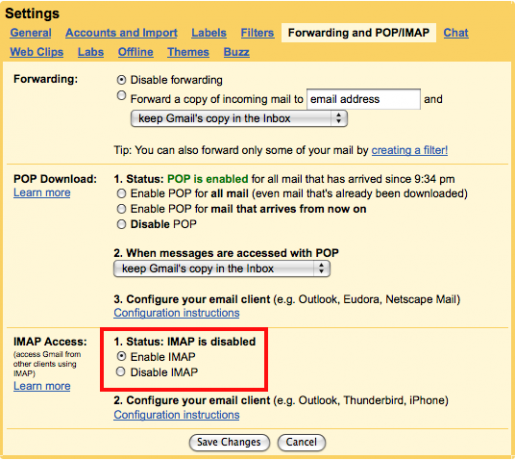Open POP Configuration instructions link
Viewport: 515px width, 460px height.
[x=176, y=313]
